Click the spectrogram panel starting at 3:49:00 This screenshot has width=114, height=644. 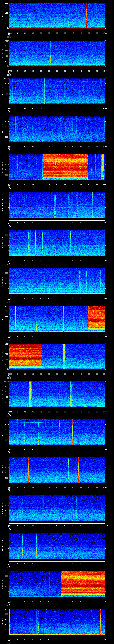point(57,129)
